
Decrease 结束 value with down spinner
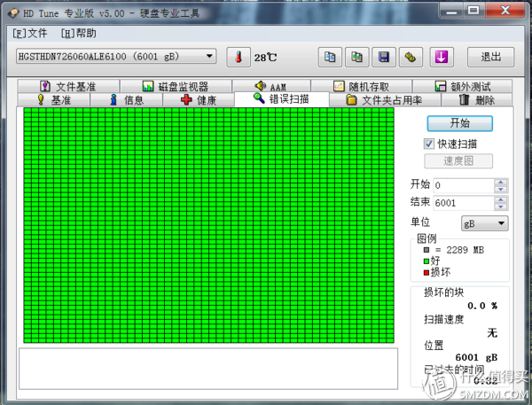pyautogui.click(x=501, y=206)
